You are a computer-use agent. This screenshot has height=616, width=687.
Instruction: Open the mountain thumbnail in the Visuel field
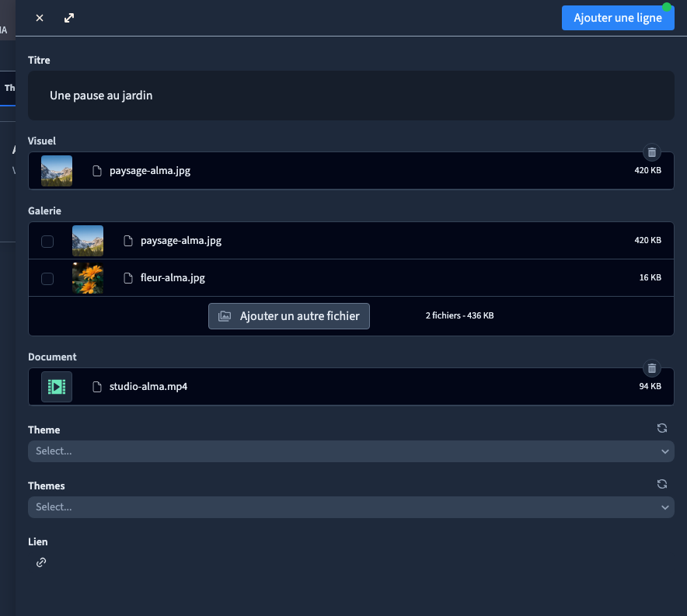[57, 171]
